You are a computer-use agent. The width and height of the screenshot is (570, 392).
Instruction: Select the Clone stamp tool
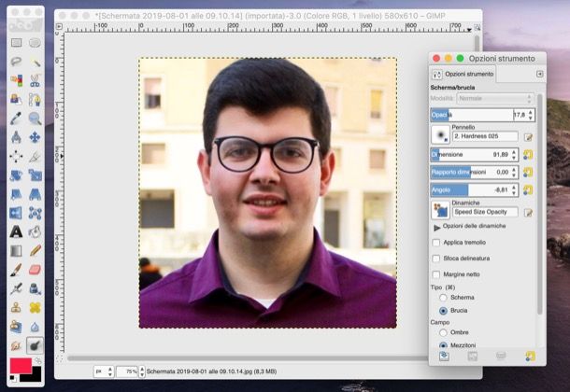tap(16, 308)
